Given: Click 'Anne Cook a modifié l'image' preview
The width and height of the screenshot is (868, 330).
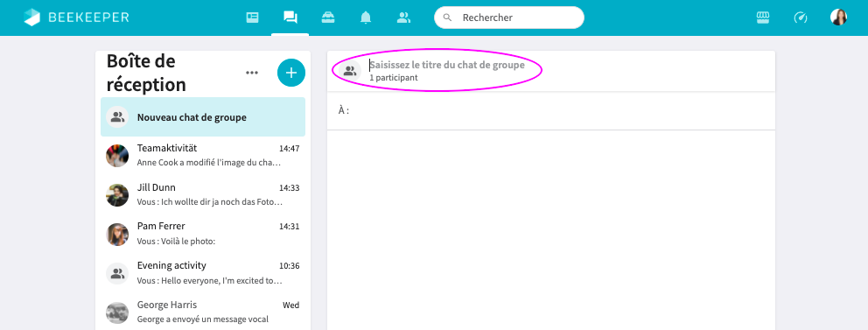Looking at the screenshot, I should (x=209, y=163).
